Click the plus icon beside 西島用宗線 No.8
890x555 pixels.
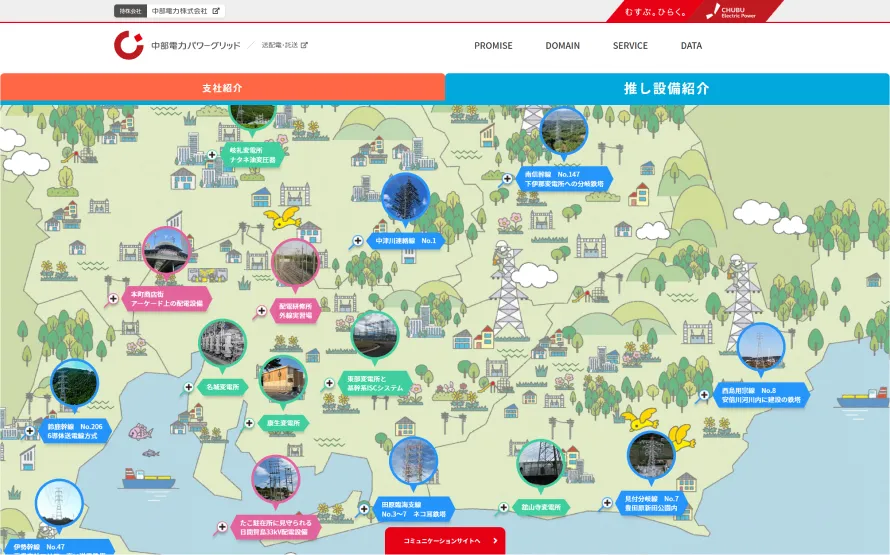click(703, 395)
